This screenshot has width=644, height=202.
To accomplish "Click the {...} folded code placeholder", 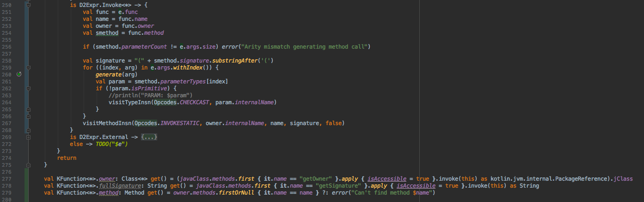I will [150, 137].
